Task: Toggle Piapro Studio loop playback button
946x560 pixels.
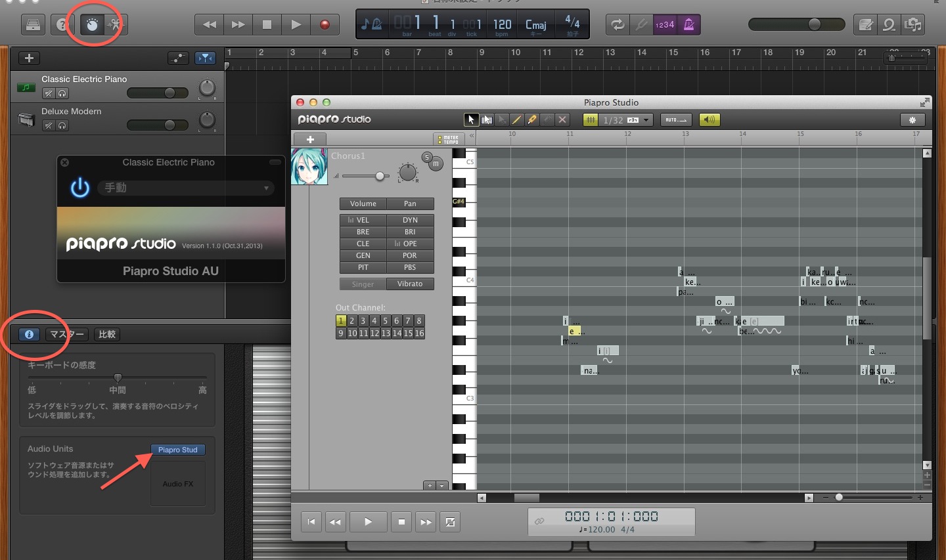Action: (x=450, y=522)
